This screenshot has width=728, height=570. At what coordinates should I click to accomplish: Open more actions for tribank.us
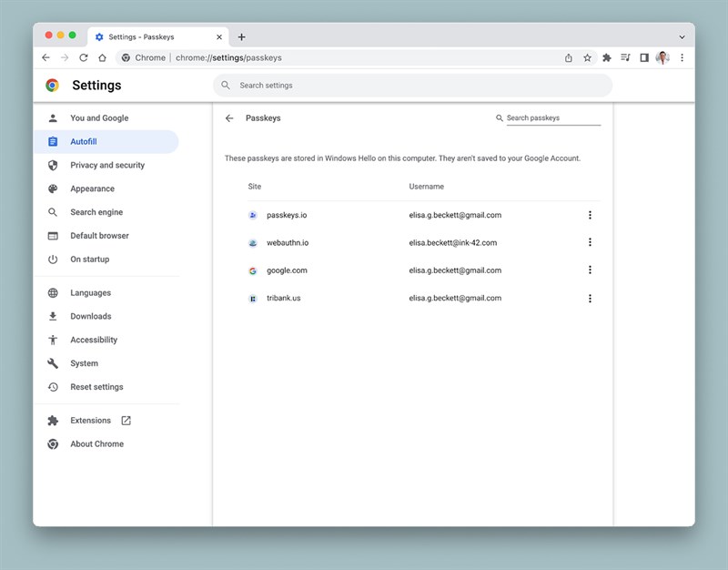pyautogui.click(x=590, y=299)
